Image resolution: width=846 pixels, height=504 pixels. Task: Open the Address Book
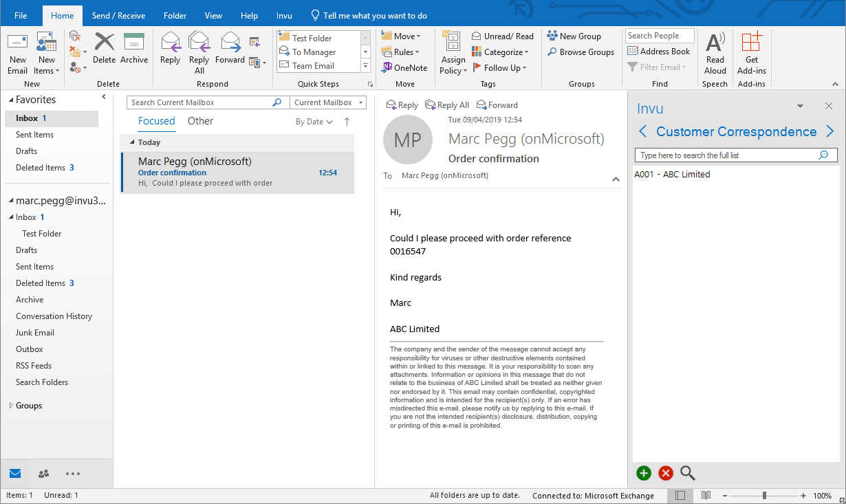coord(658,52)
